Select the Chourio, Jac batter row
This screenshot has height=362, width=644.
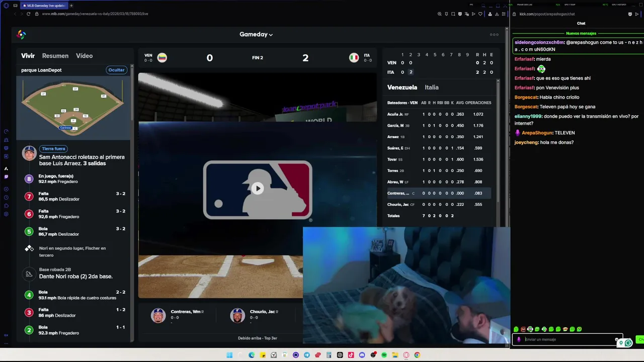[x=439, y=205]
